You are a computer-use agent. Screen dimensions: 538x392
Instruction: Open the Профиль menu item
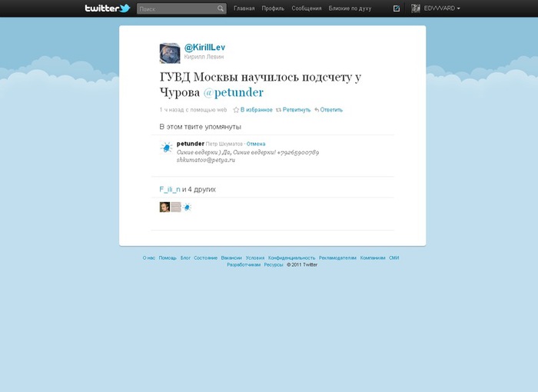click(x=273, y=8)
